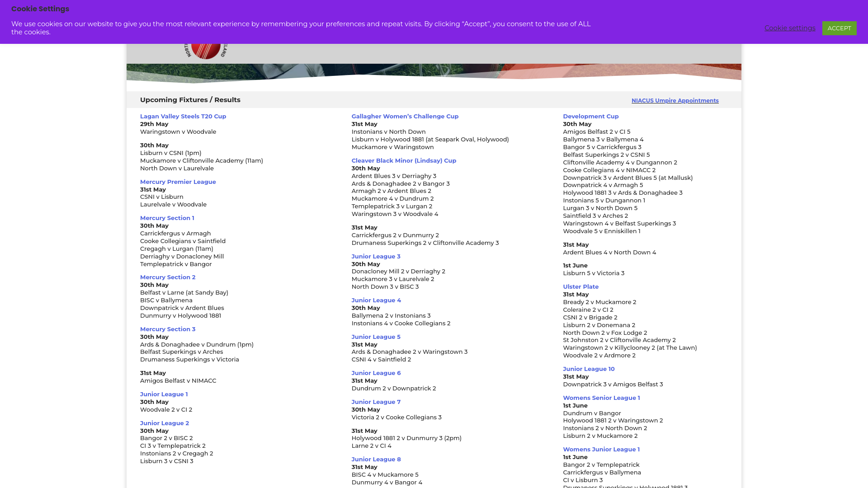
Task: Select fixture North Down v Laurelvale
Action: [x=177, y=168]
